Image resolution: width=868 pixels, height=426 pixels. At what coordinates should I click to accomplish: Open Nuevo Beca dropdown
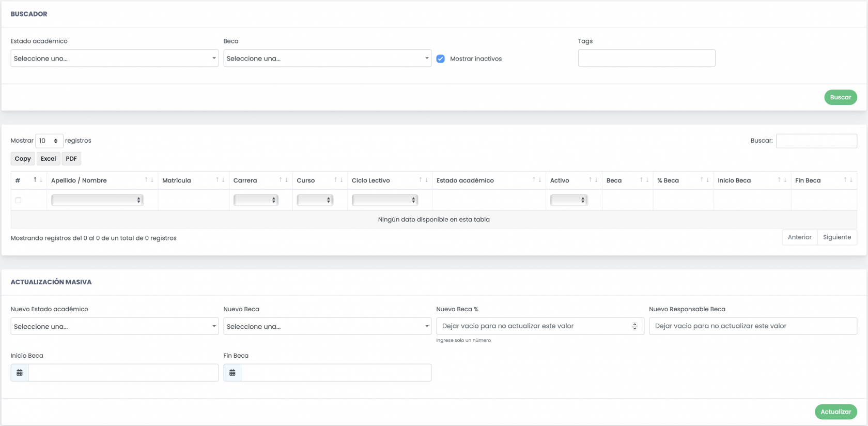[328, 326]
